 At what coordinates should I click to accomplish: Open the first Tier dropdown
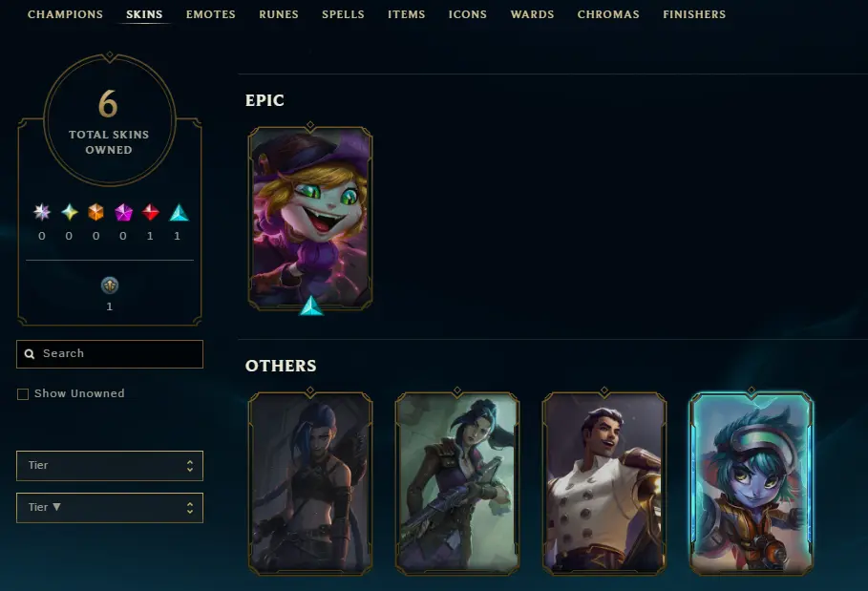110,465
